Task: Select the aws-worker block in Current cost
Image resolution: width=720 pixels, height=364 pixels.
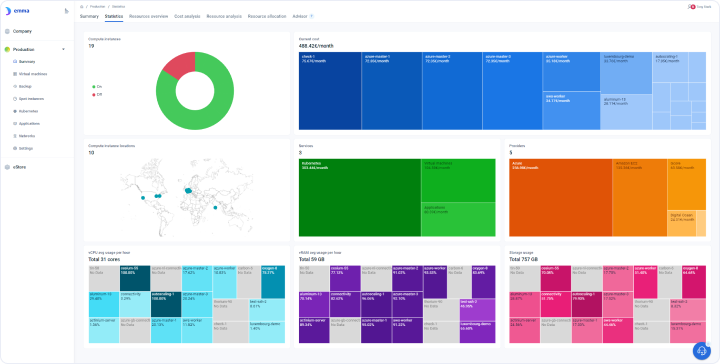Action: [x=571, y=111]
